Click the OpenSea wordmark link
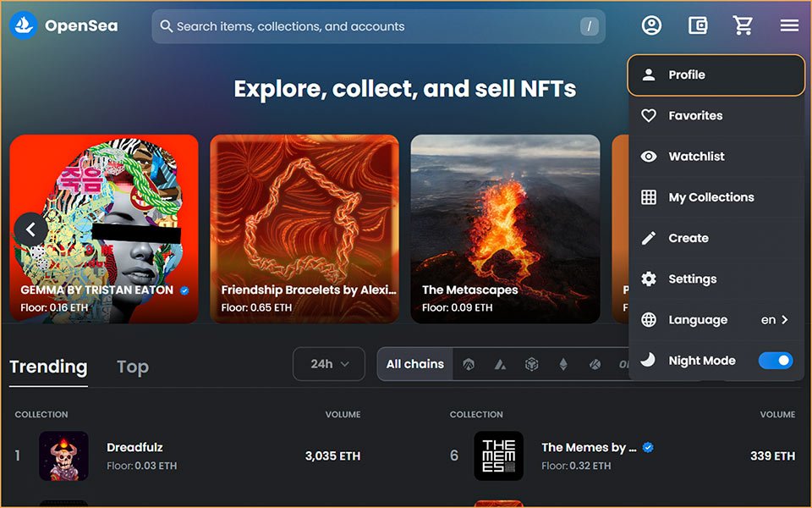Image resolution: width=812 pixels, height=508 pixels. tap(81, 25)
